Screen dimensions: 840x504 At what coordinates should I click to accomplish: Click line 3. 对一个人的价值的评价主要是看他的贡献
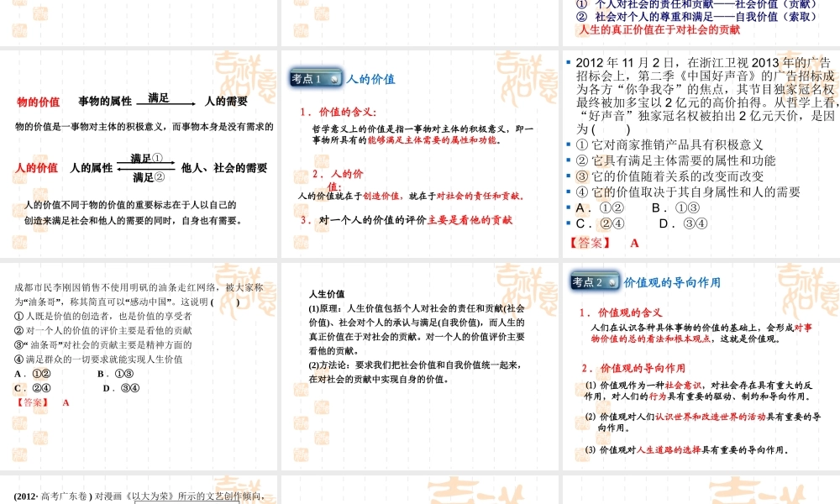click(407, 219)
